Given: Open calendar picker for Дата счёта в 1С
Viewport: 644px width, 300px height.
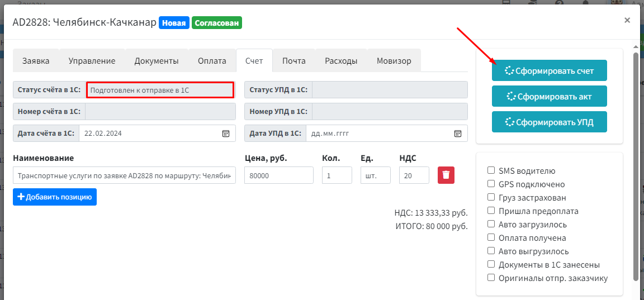Looking at the screenshot, I should click(x=225, y=134).
